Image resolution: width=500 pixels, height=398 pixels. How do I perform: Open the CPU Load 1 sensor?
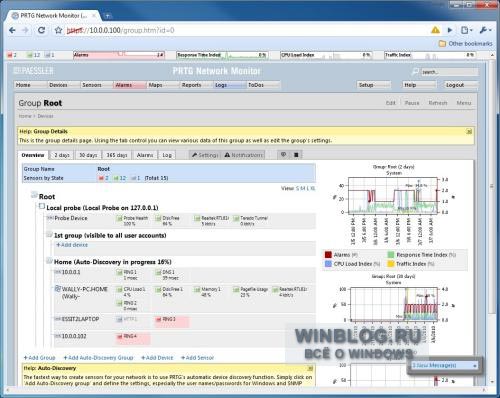point(131,292)
